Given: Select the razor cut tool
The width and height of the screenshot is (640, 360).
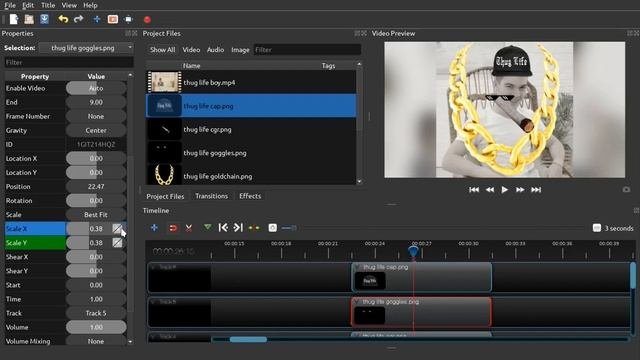Looking at the screenshot, I should coord(189,228).
